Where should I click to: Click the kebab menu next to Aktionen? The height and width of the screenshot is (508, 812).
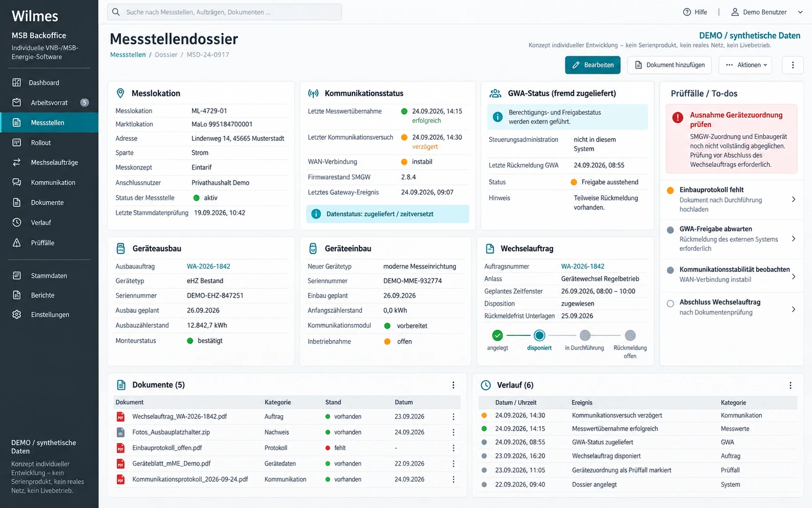pos(793,65)
